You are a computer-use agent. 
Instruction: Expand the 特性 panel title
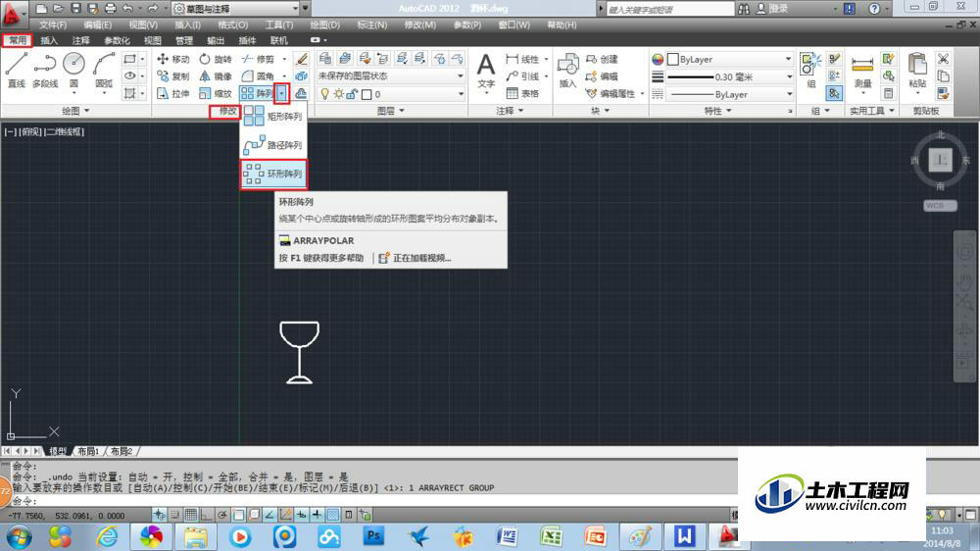tap(717, 111)
